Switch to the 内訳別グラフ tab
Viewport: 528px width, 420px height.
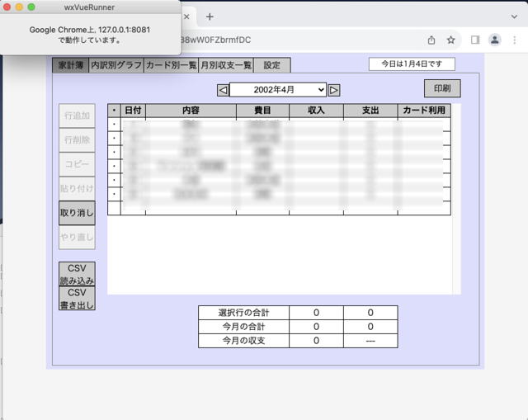pyautogui.click(x=115, y=65)
